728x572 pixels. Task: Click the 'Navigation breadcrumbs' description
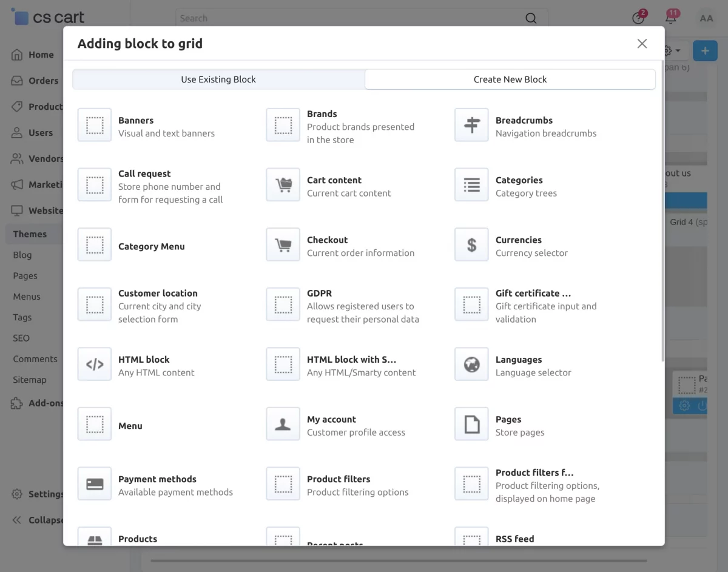click(546, 133)
